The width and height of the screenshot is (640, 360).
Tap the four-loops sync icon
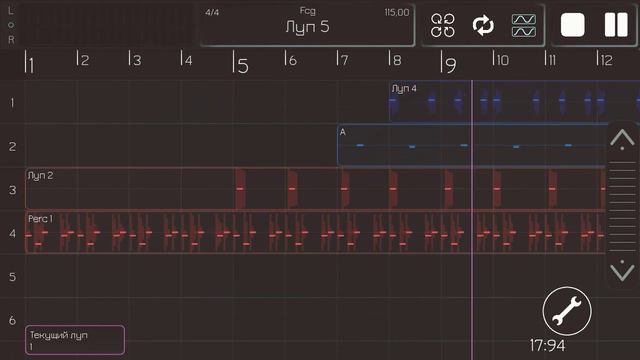pos(443,25)
